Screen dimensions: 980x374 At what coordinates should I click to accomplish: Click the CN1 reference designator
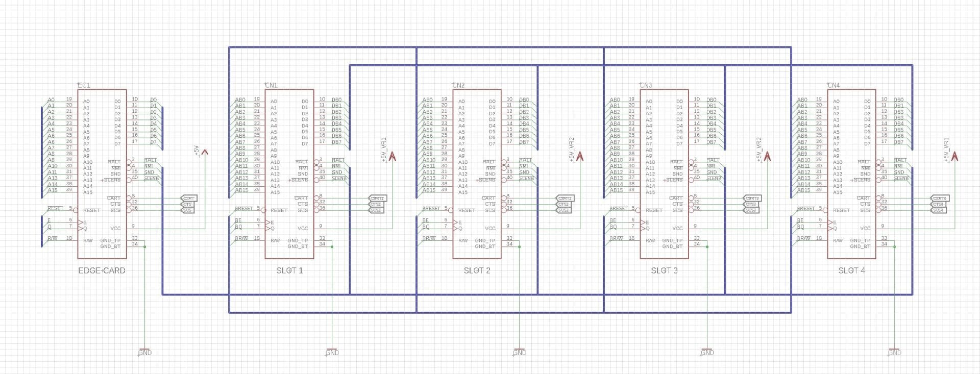pyautogui.click(x=271, y=85)
